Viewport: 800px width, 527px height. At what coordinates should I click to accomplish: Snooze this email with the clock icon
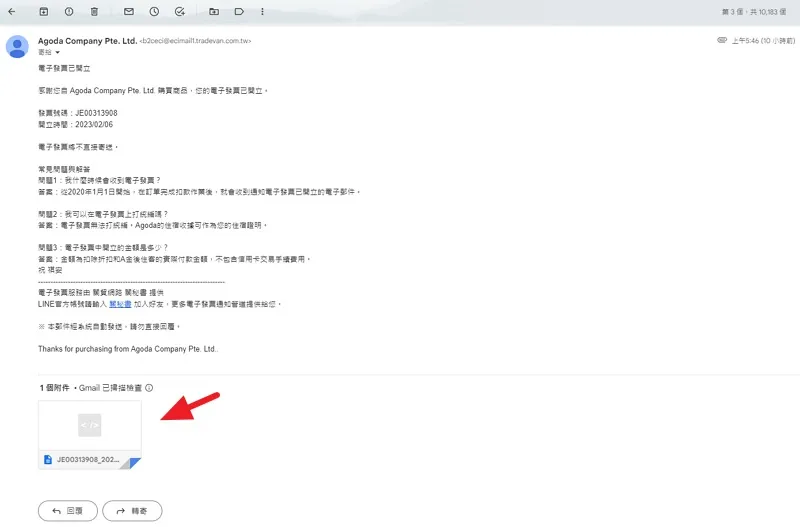(154, 11)
